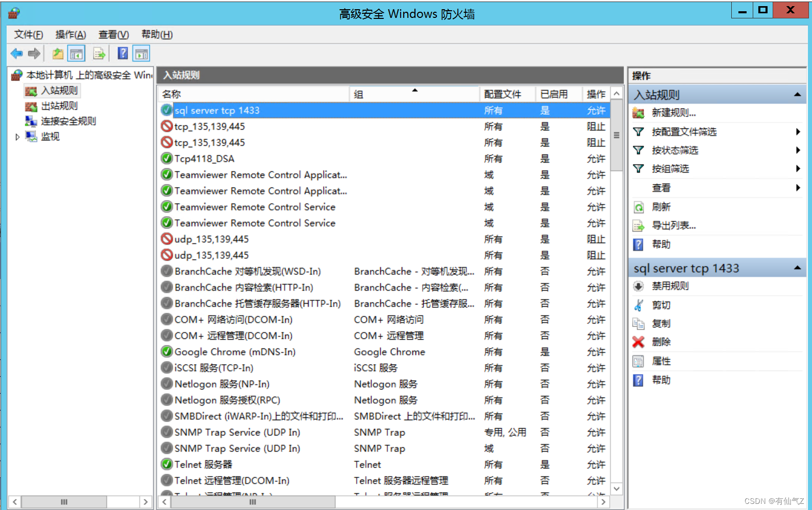Image resolution: width=812 pixels, height=510 pixels.
Task: Click the firewall app icon in title bar
Action: pos(14,13)
